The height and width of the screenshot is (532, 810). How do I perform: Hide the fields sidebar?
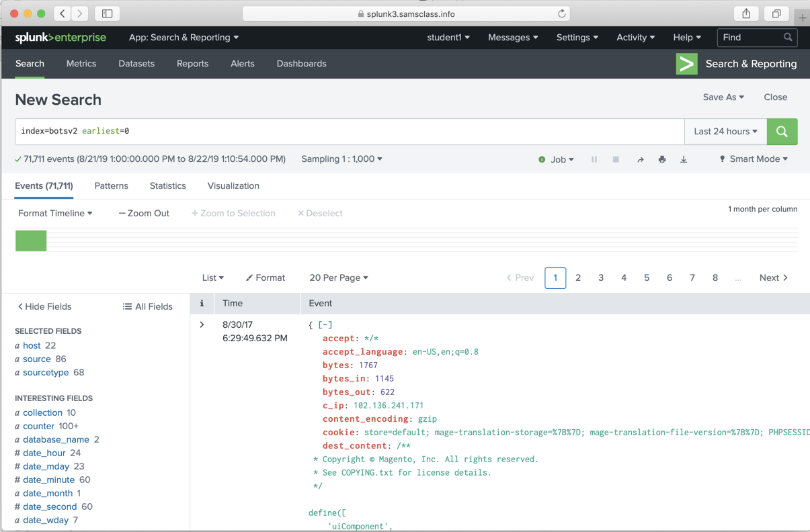(x=44, y=306)
